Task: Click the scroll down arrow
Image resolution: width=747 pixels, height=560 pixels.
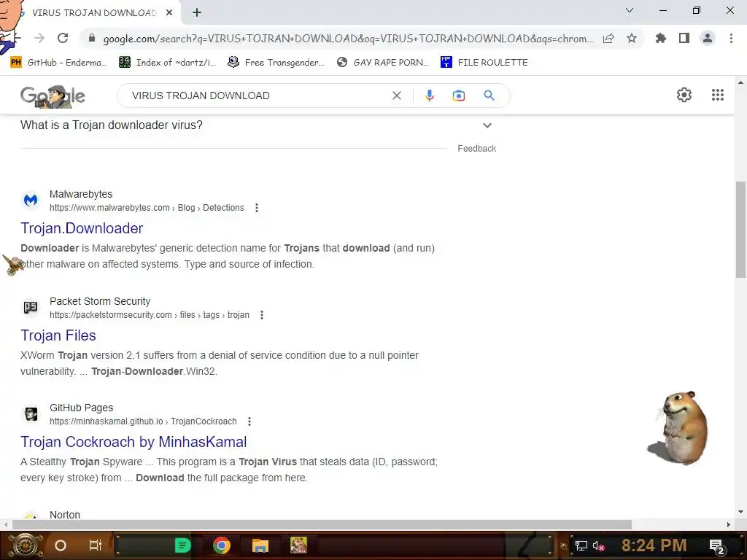Action: (740, 512)
